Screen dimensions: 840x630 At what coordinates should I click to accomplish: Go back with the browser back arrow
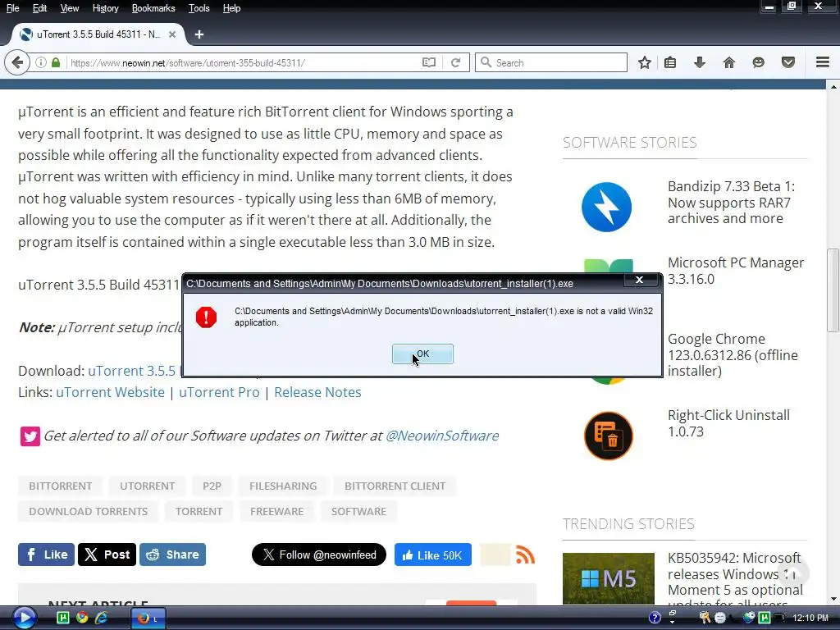point(17,62)
